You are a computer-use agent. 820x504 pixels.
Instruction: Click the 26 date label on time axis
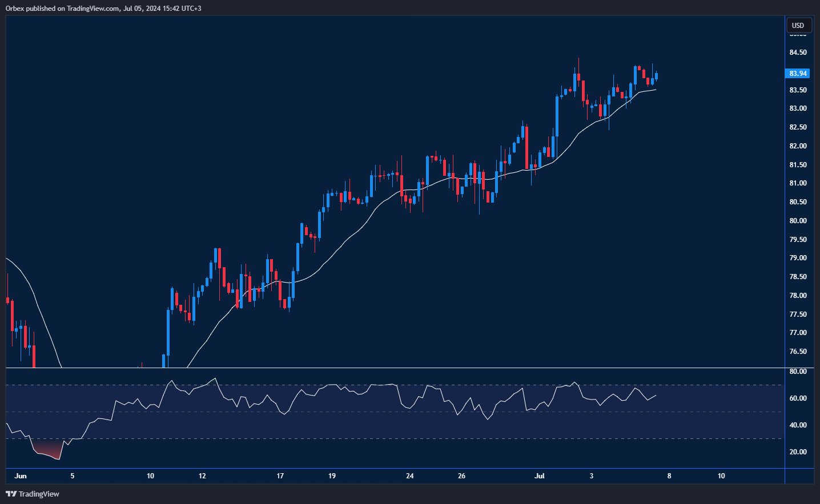coord(461,475)
